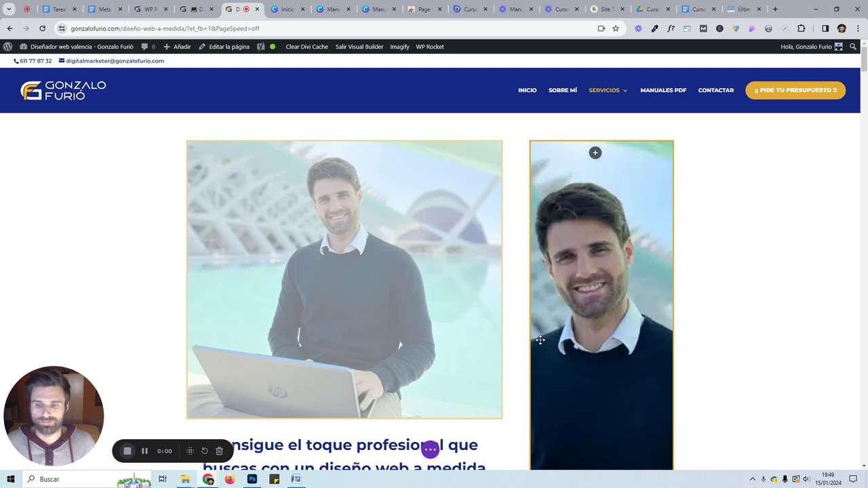Click the digitalmarketer@gonzalofurio.com email link
This screenshot has height=488, width=868.
pyautogui.click(x=112, y=61)
